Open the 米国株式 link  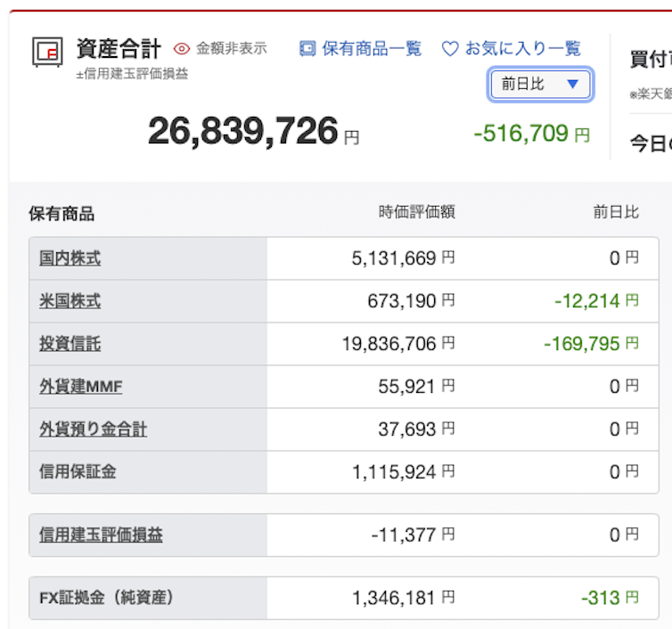coord(70,301)
